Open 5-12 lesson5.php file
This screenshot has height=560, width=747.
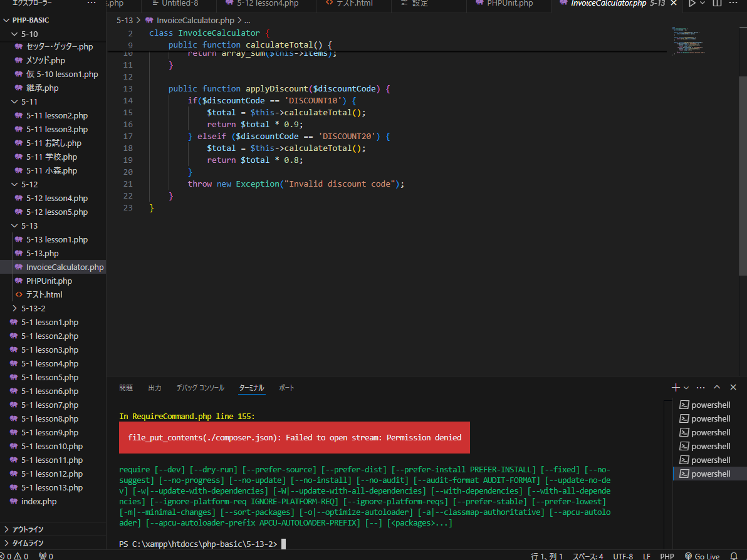tap(53, 212)
